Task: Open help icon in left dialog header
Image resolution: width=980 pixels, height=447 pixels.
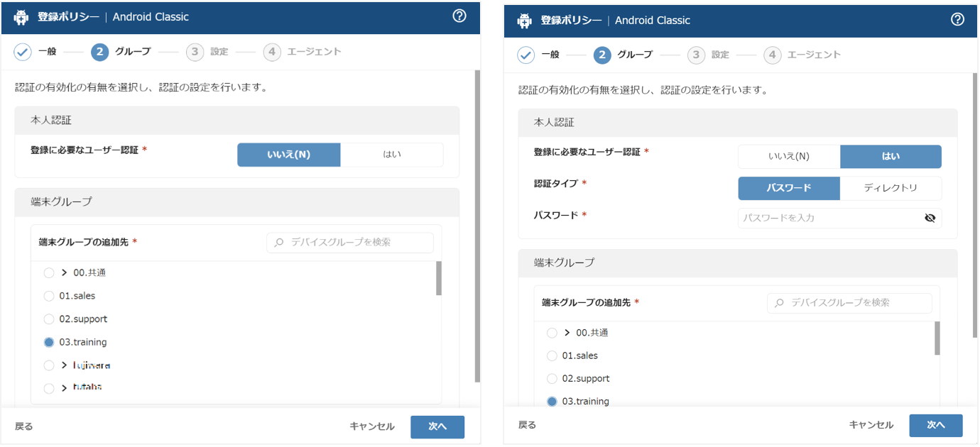Action: pyautogui.click(x=459, y=16)
